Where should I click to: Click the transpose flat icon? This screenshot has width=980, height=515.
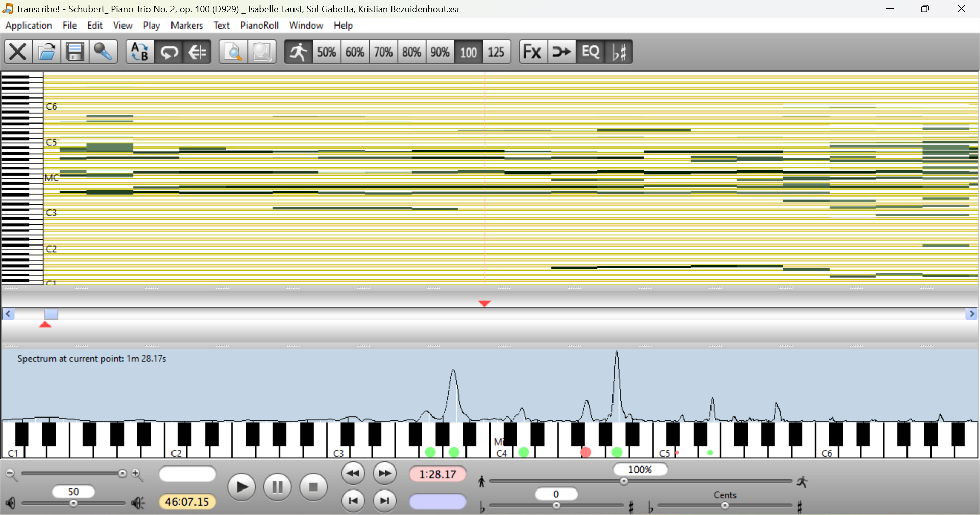click(x=482, y=507)
